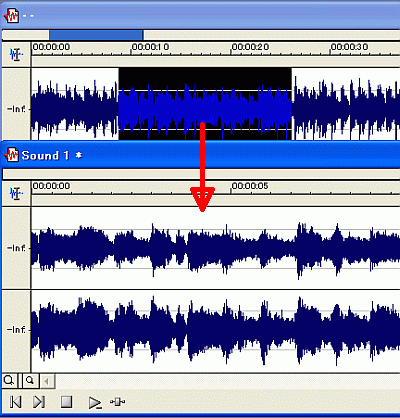Select the edit tool selector in top window

tap(16, 54)
